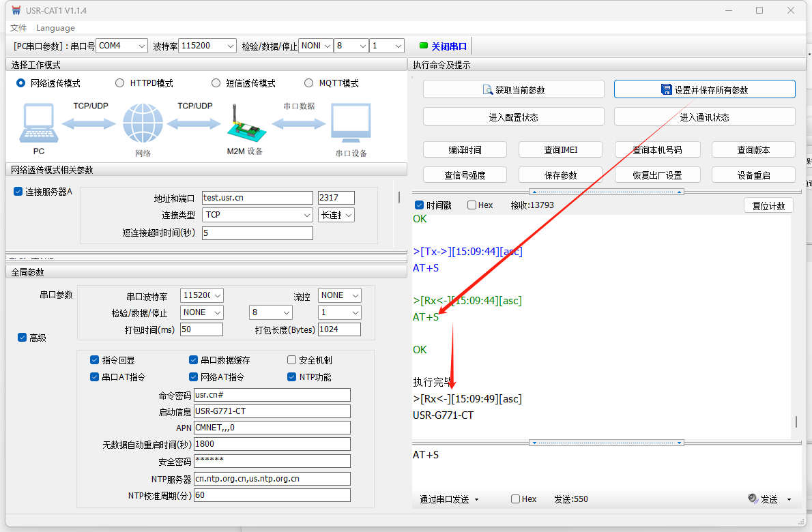Click the M2M device icon
This screenshot has height=532, width=812.
point(244,123)
